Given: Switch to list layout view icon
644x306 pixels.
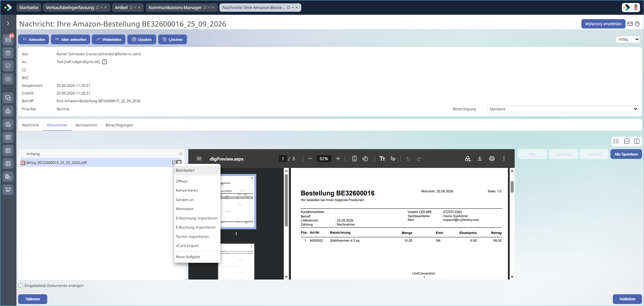Looking at the screenshot, I should [x=616, y=141].
